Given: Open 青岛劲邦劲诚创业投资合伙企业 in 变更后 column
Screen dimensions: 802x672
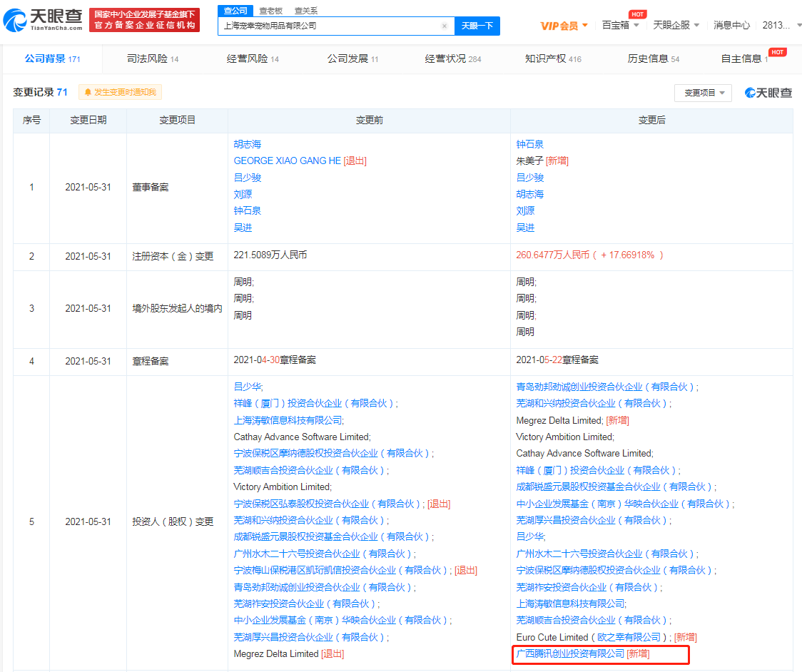Looking at the screenshot, I should pos(605,387).
